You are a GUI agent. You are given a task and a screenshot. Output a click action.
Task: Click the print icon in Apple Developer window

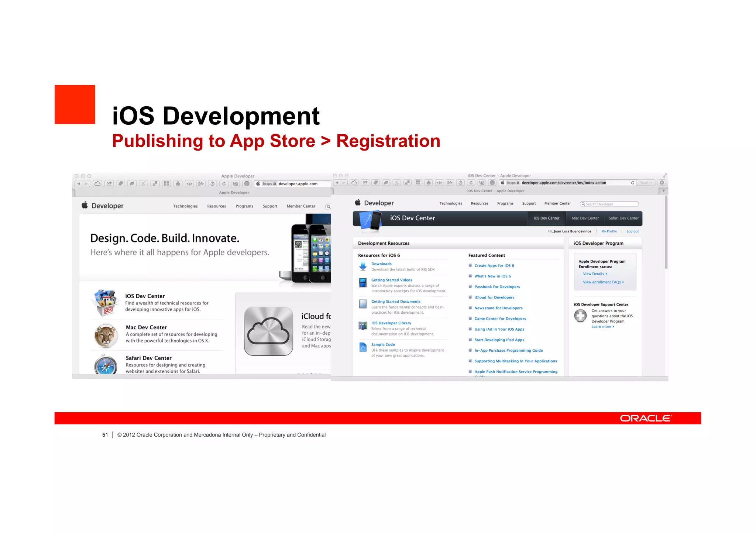(x=178, y=183)
